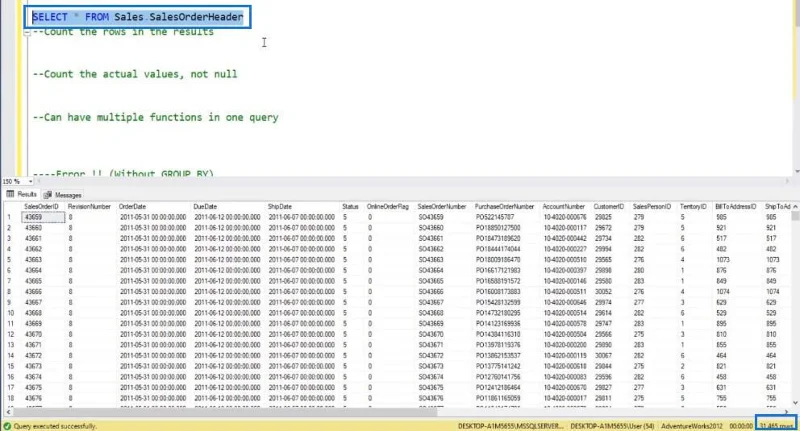Click the query editor vertical scrollbar down arrow
Screen dimensions: 800x431
(x=796, y=172)
